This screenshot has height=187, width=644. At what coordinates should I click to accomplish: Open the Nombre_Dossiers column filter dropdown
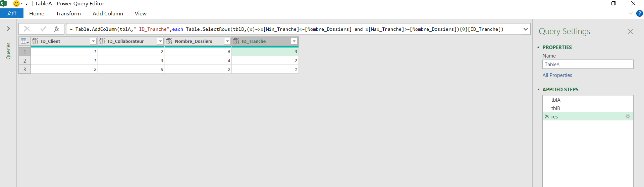pos(227,41)
